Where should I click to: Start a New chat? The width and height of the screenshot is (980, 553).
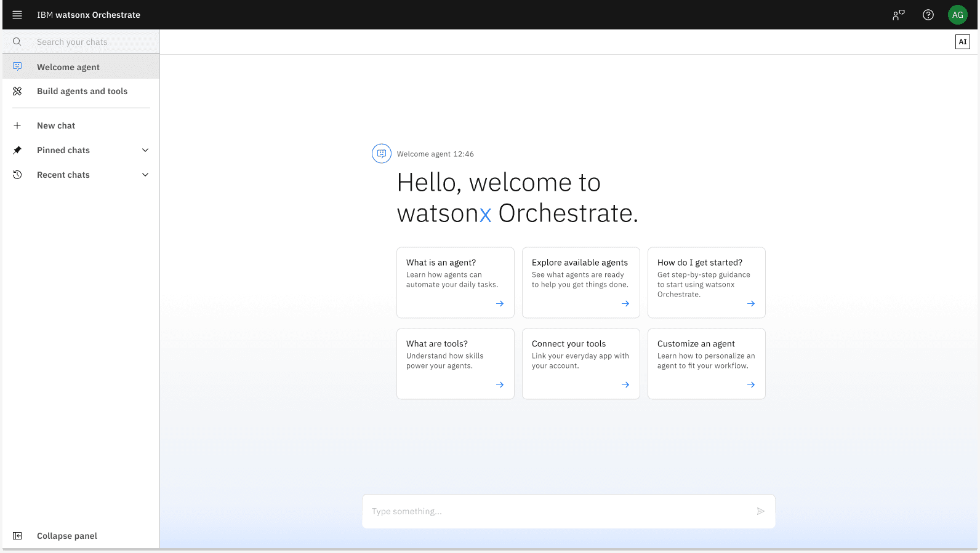point(81,125)
